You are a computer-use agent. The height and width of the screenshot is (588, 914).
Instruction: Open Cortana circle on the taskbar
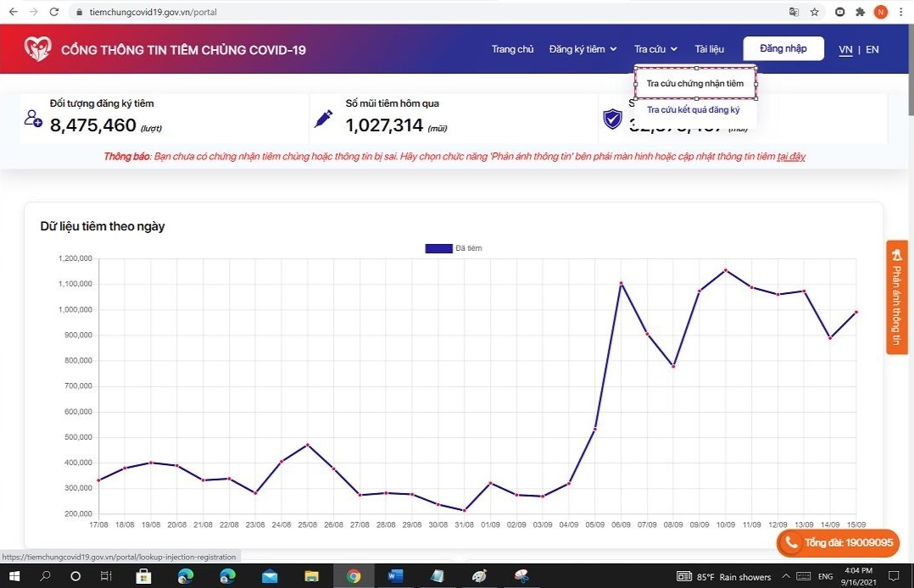pyautogui.click(x=75, y=576)
